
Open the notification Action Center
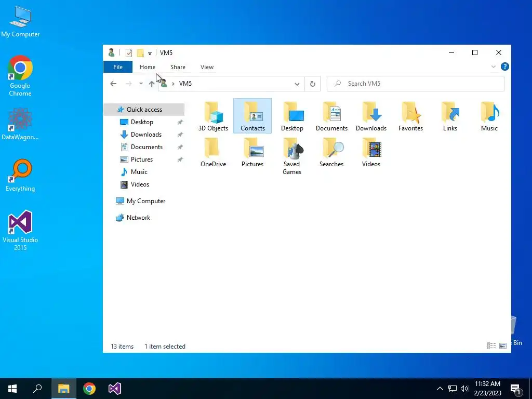coord(515,389)
